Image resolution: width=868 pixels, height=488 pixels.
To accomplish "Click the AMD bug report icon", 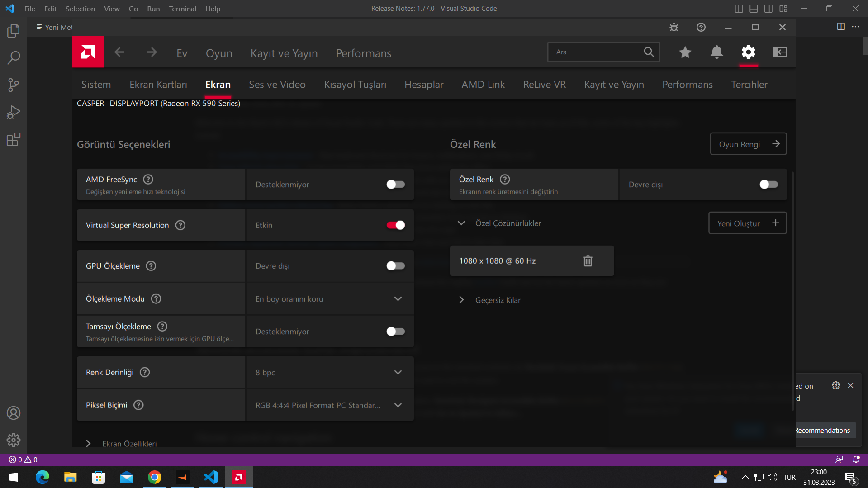I will tap(674, 27).
